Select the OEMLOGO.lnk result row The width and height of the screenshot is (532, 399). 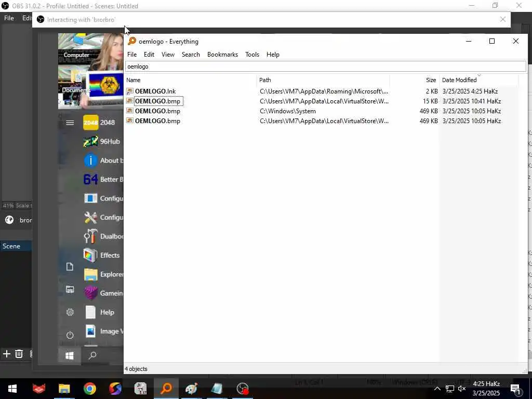322,91
